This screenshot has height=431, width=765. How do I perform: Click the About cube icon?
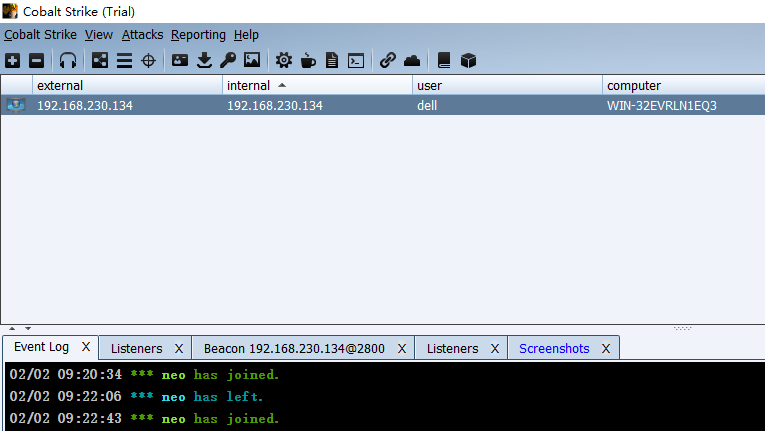pos(468,61)
